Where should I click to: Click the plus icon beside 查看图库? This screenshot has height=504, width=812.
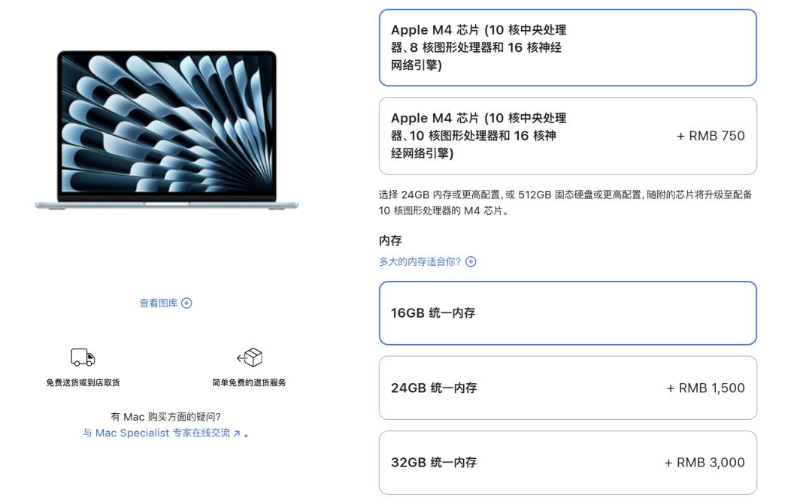click(187, 303)
